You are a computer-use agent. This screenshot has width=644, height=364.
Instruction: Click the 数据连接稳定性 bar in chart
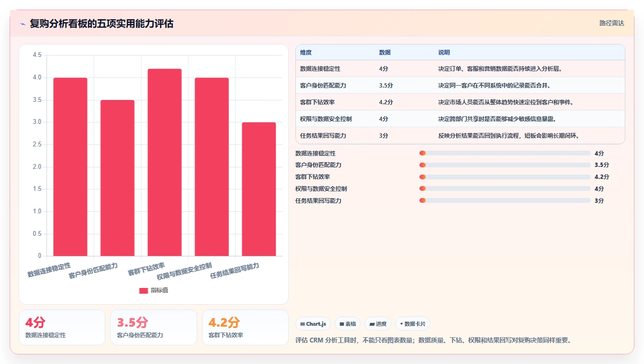click(x=70, y=166)
